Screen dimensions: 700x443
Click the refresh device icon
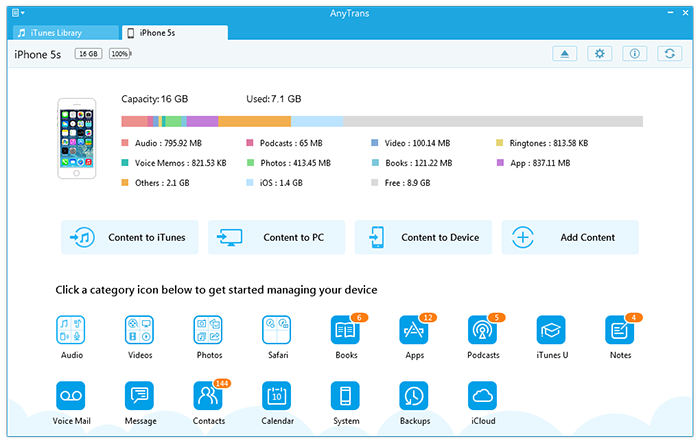click(668, 54)
